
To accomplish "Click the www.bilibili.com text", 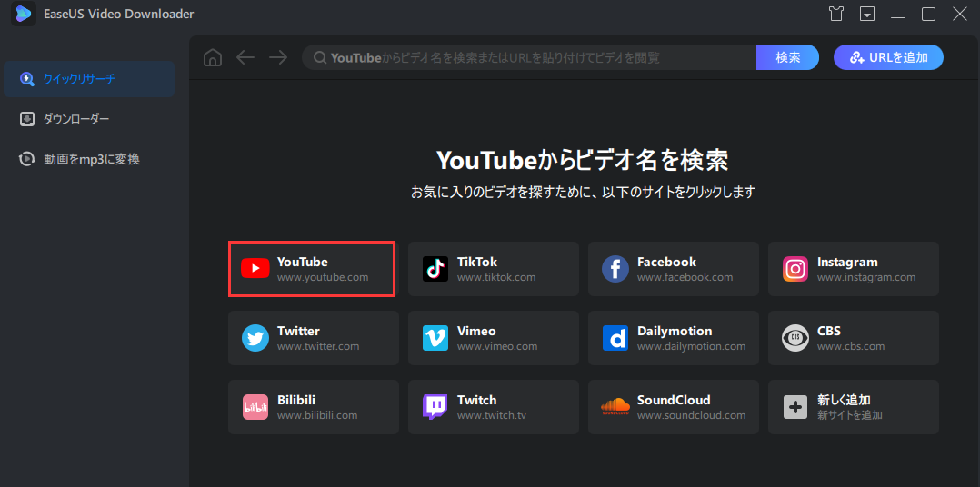I will pyautogui.click(x=317, y=416).
